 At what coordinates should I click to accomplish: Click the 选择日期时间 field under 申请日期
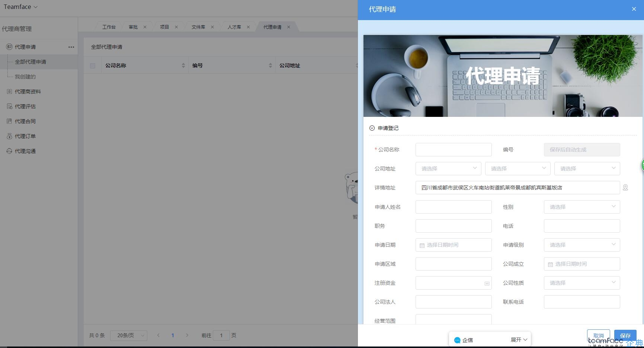click(x=453, y=245)
